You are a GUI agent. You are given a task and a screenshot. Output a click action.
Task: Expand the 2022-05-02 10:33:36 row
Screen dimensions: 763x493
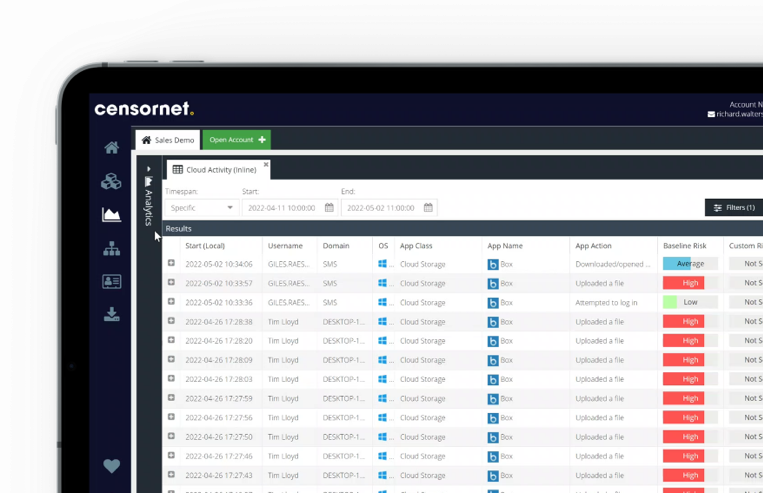[171, 302]
